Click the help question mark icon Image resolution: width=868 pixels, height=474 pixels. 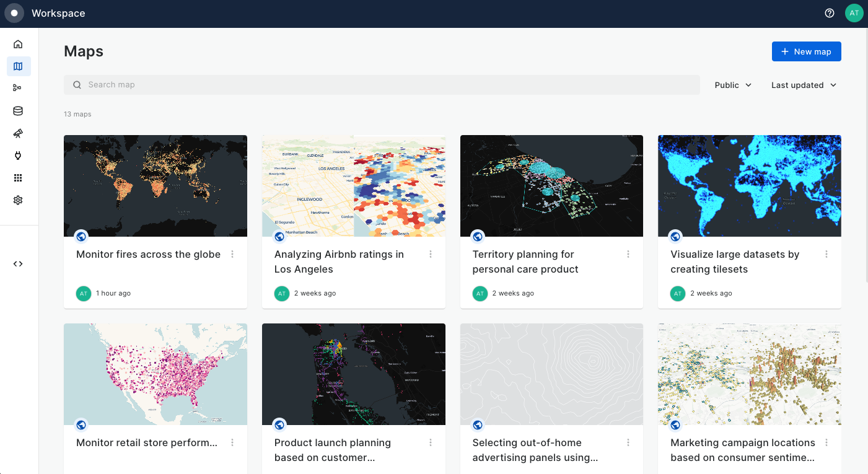coord(830,13)
